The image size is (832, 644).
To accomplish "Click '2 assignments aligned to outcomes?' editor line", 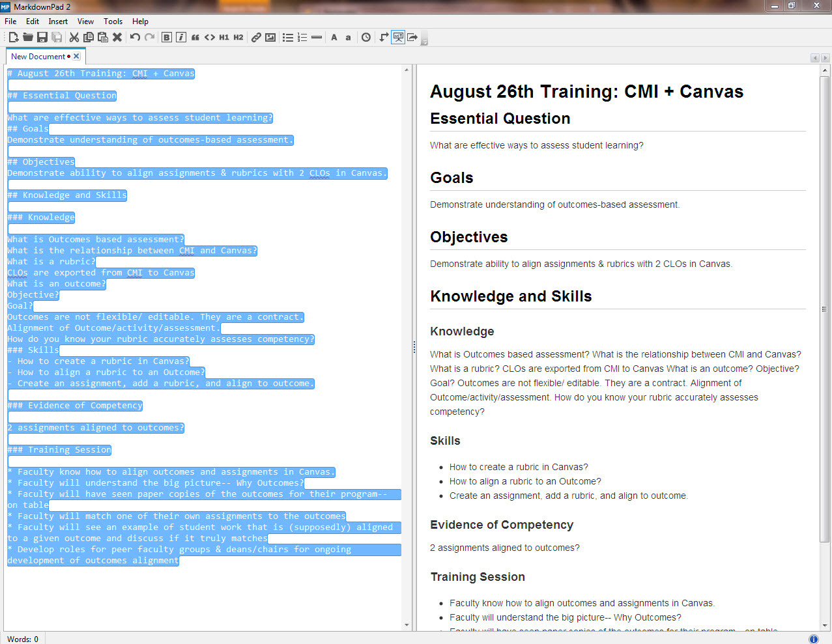I will coord(96,428).
